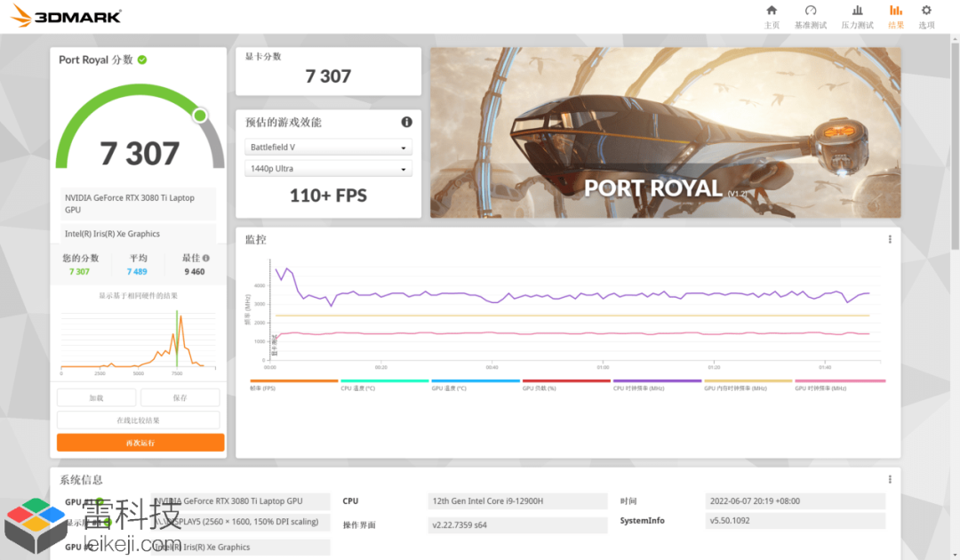Click the Save button
Screen dimensions: 960x560
(x=180, y=398)
